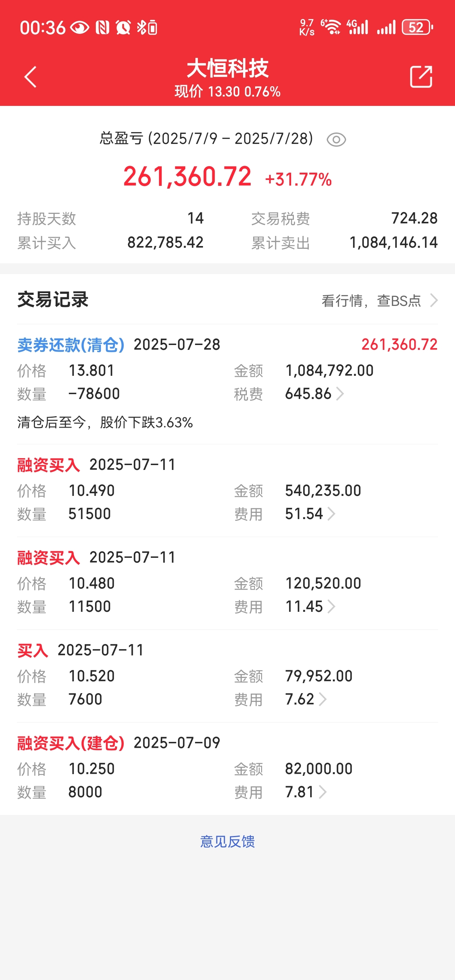Tap the battery indicator in status bar
This screenshot has height=980, width=455.
(x=417, y=27)
